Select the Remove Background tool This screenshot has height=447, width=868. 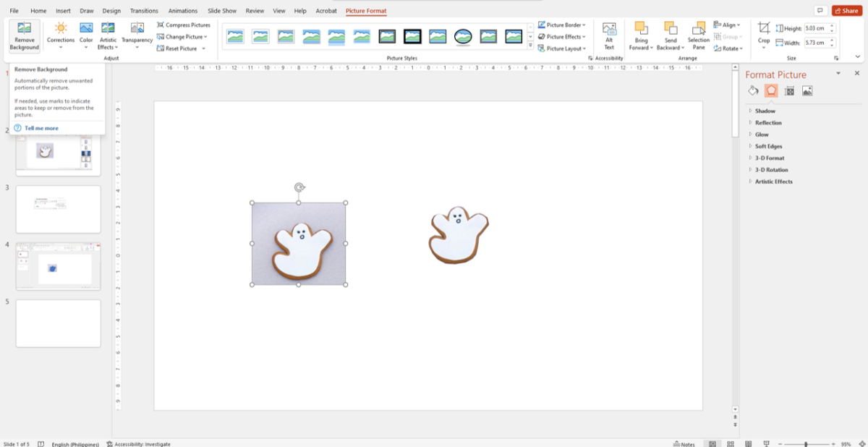pyautogui.click(x=24, y=34)
